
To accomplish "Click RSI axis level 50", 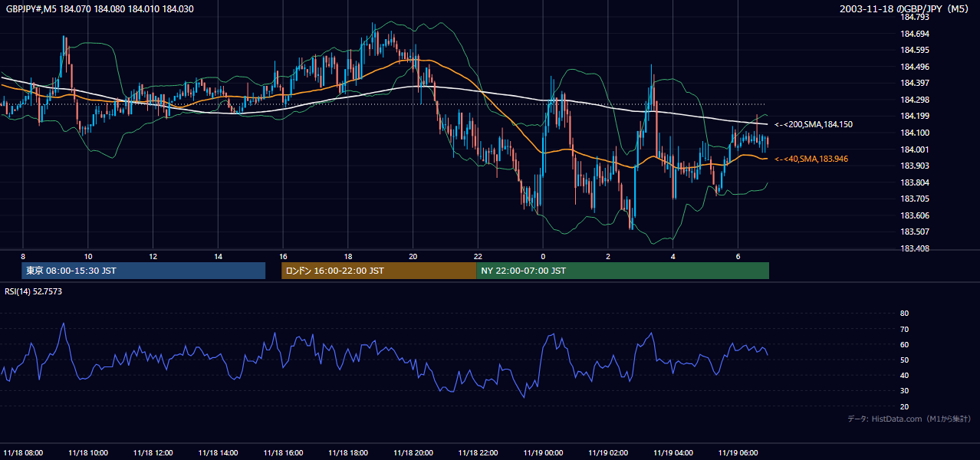I will pos(904,360).
